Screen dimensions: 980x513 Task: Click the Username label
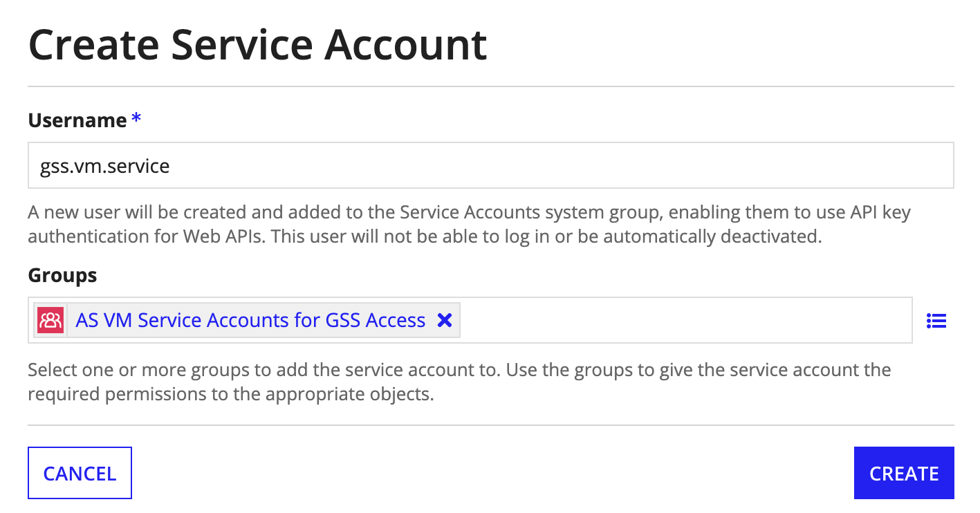[77, 120]
